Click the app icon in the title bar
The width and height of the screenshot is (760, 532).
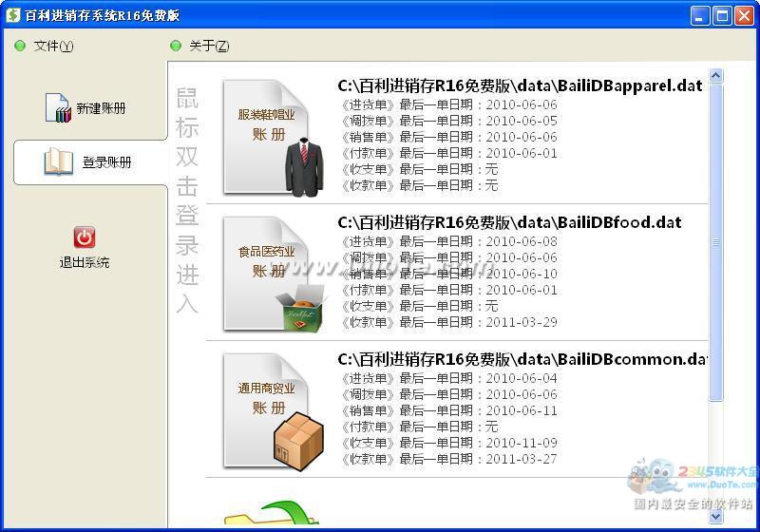[12, 15]
